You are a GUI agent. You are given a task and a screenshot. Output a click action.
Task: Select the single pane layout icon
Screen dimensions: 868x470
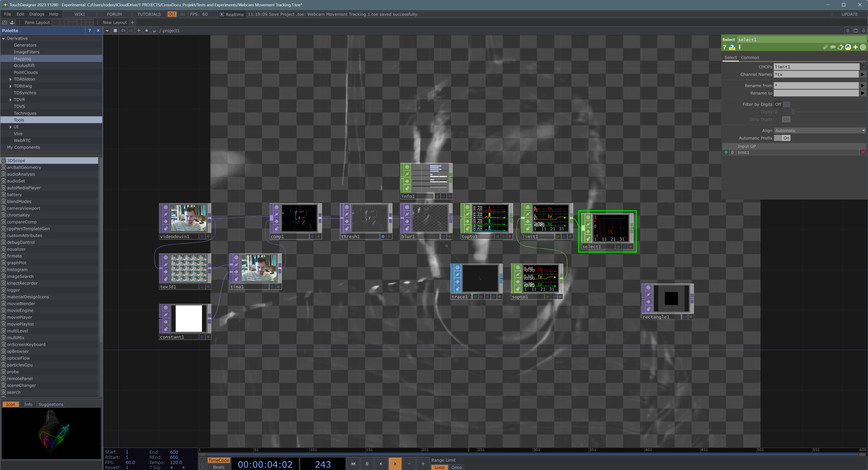point(56,22)
